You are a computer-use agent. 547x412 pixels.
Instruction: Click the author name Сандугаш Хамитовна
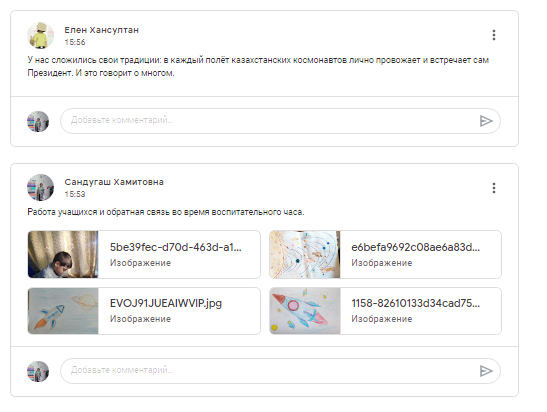[114, 182]
